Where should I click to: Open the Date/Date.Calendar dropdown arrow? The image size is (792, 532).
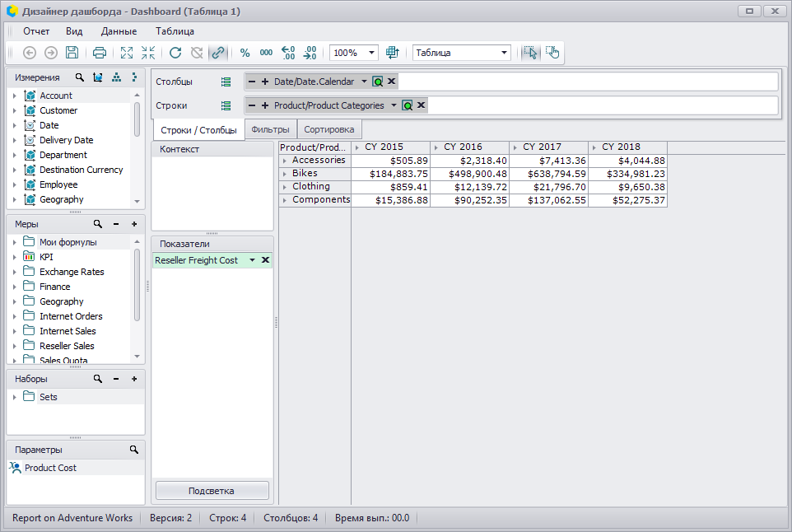364,82
